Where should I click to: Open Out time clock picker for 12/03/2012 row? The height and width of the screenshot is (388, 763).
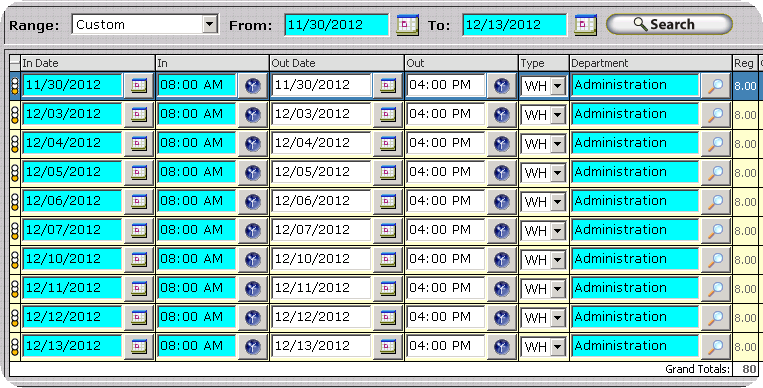point(502,115)
